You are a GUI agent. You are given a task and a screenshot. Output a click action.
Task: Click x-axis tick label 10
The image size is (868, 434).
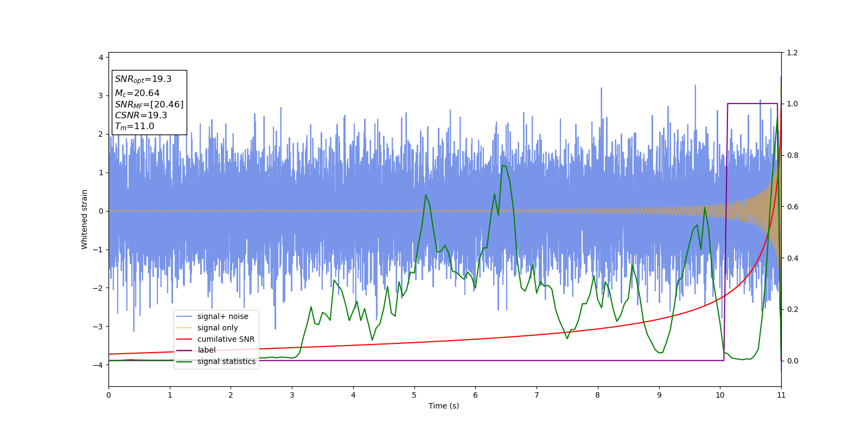click(720, 395)
